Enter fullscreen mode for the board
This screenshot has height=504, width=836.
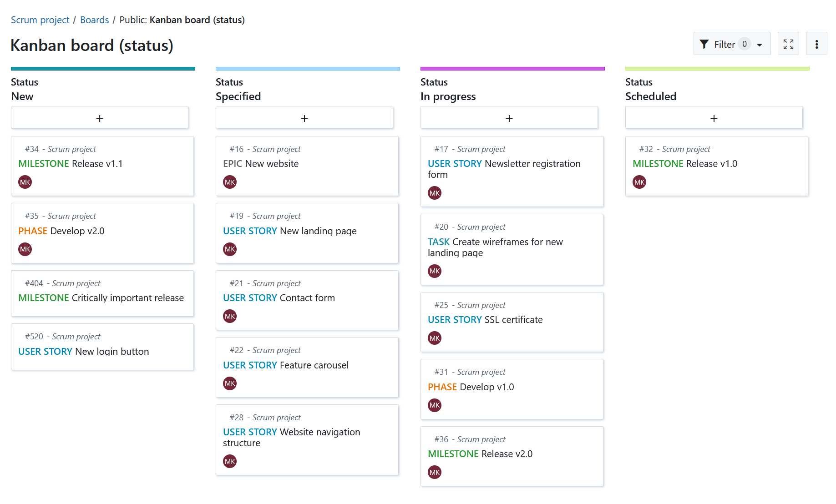pyautogui.click(x=788, y=44)
